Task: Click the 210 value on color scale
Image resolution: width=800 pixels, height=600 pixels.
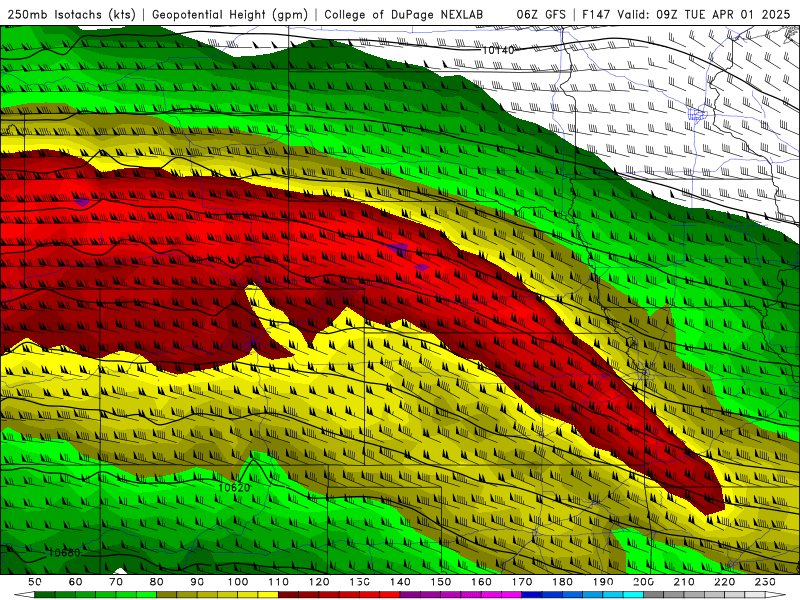Action: (x=684, y=582)
